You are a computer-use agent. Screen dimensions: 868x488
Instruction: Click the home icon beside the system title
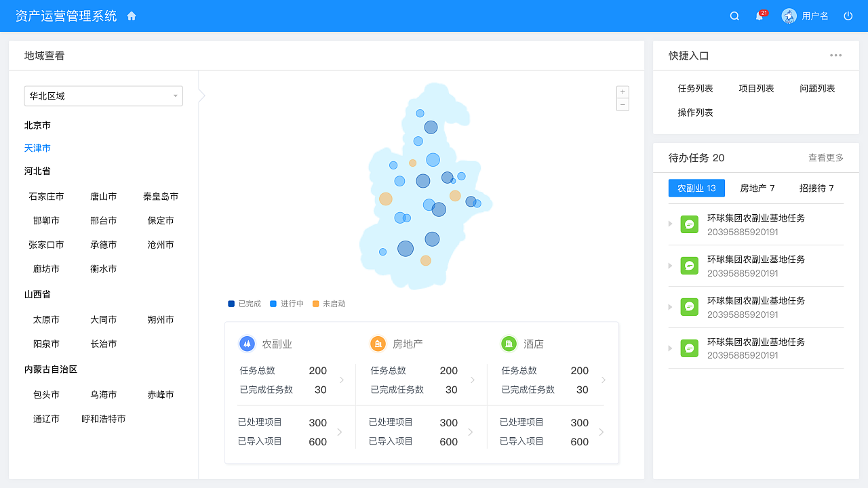pos(131,15)
